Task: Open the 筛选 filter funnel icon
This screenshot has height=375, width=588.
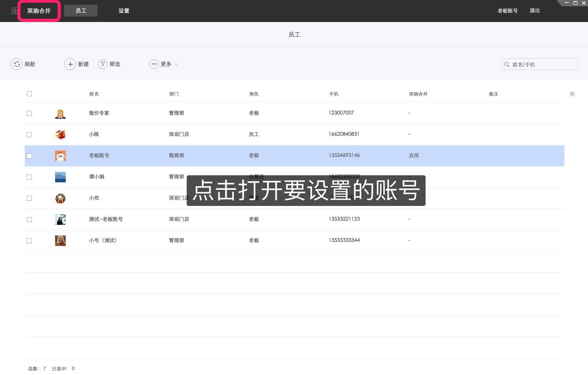Action: (x=103, y=64)
